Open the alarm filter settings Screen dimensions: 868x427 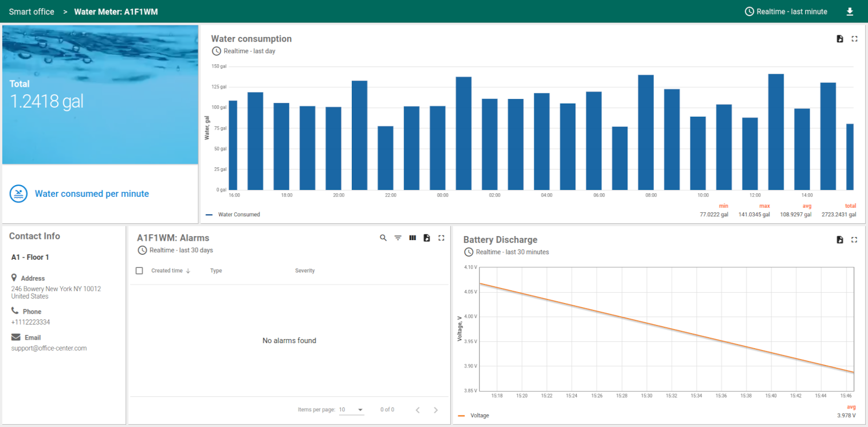[x=398, y=237]
